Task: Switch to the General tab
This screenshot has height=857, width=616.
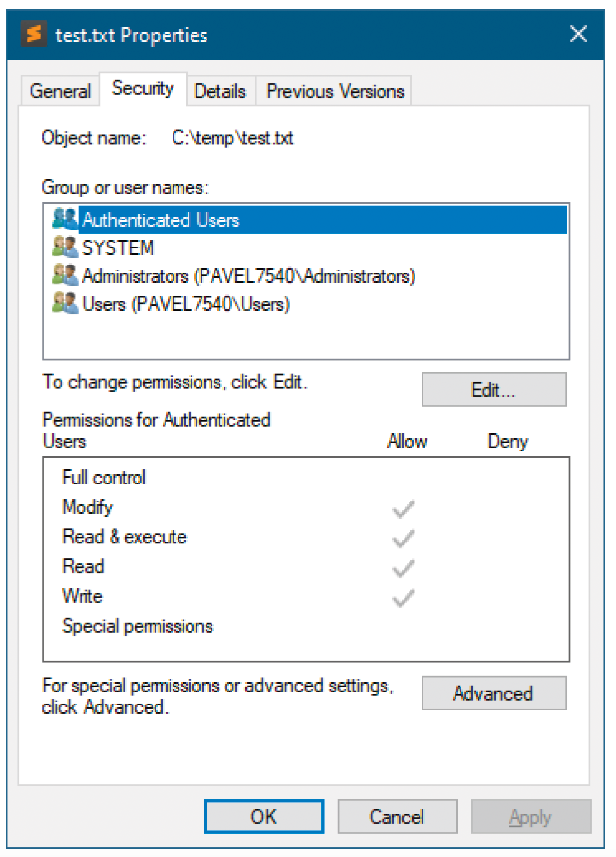Action: click(x=60, y=91)
